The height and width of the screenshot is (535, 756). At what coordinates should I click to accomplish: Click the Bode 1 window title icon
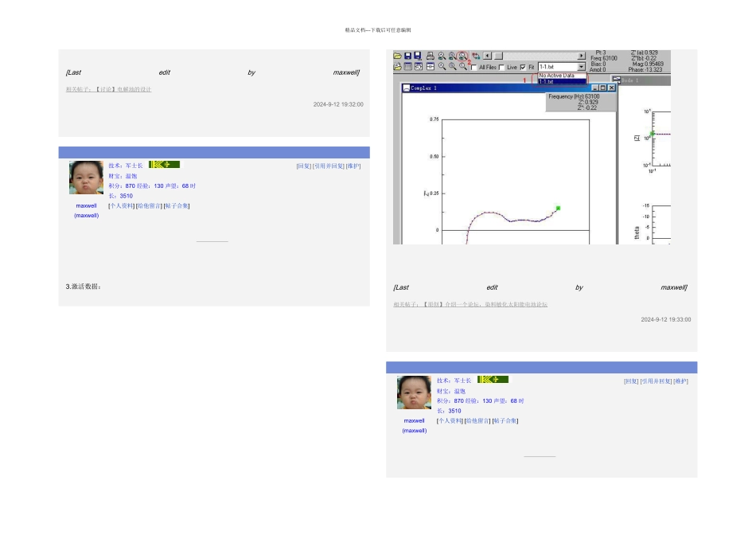point(616,80)
